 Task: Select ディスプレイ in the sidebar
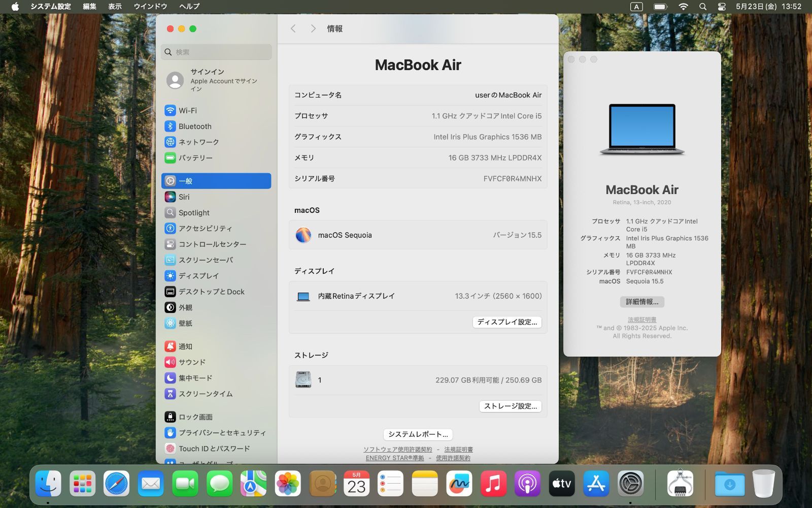[x=216, y=275]
